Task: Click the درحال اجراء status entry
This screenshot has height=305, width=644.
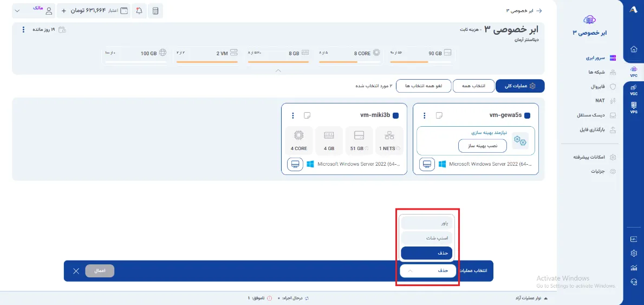Action: coord(293,298)
